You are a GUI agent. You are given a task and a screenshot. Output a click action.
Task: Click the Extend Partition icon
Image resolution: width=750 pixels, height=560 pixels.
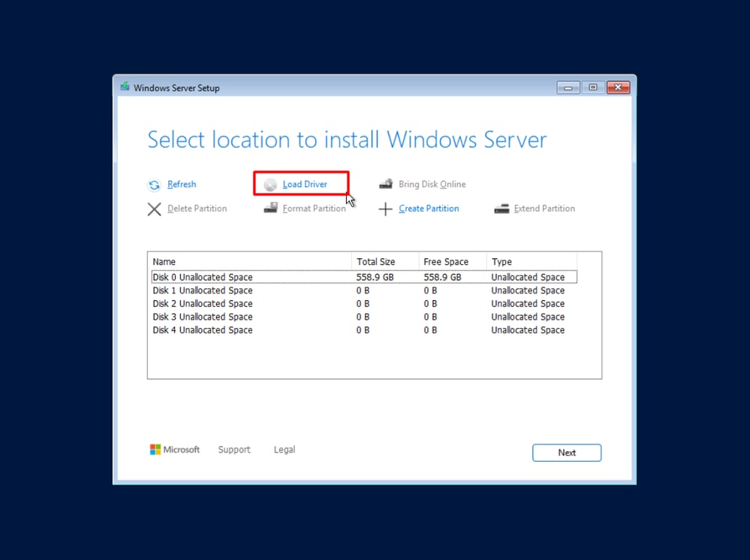[502, 209]
